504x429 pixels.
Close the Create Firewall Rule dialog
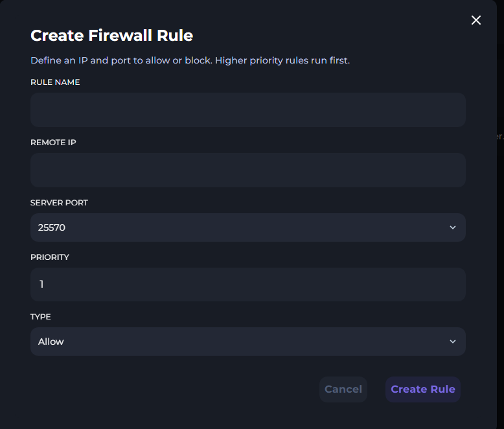click(476, 20)
